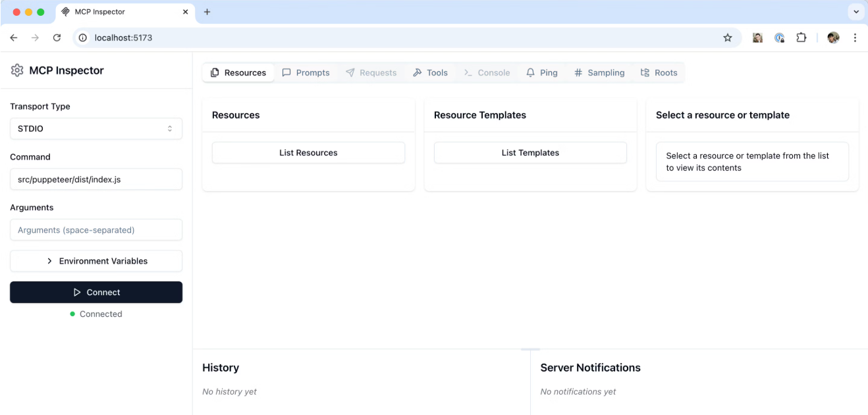The width and height of the screenshot is (868, 415).
Task: Bookmark page with the star icon
Action: (x=728, y=38)
